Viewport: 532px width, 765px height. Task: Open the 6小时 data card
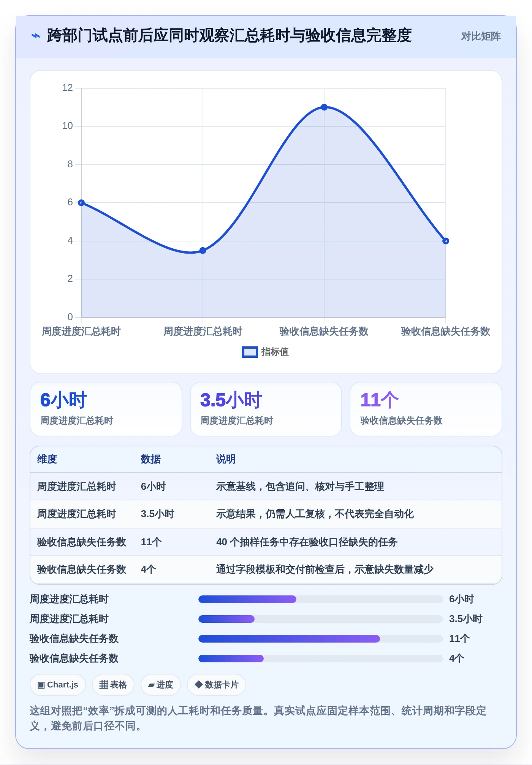tap(106, 409)
